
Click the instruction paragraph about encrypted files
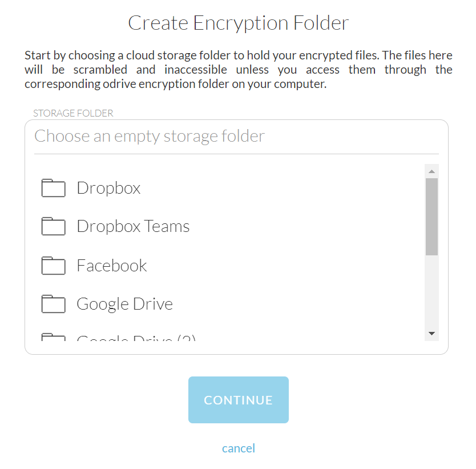point(238,70)
